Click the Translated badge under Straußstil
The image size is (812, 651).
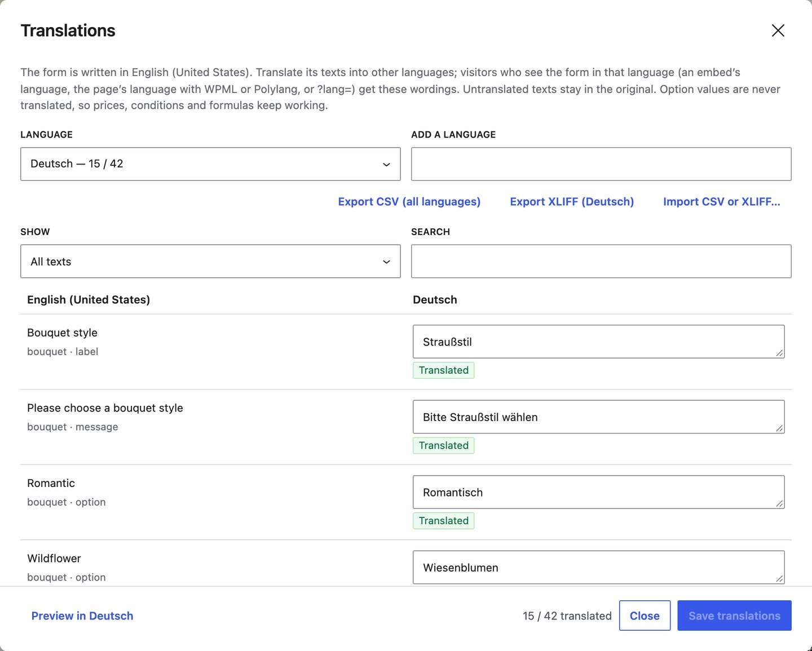(443, 370)
